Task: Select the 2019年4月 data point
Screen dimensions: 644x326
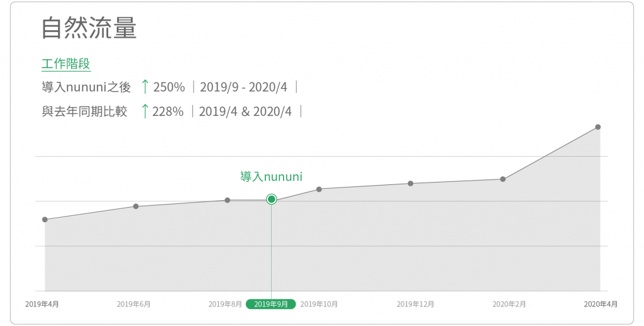Action: click(45, 220)
